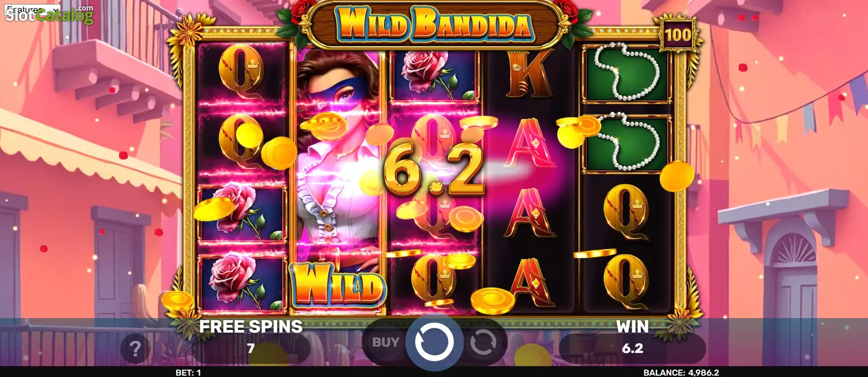Screen dimensions: 868x377
Task: Click the WIN amount field showing 6.2
Action: pyautogui.click(x=632, y=348)
